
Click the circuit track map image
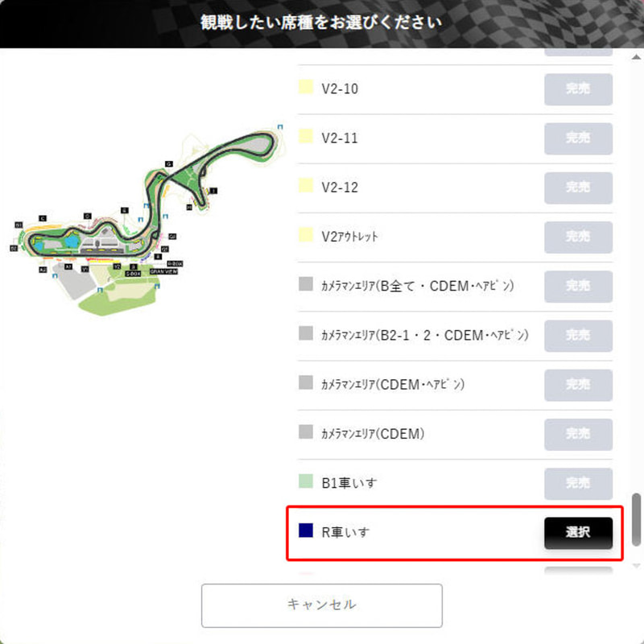[x=147, y=221]
